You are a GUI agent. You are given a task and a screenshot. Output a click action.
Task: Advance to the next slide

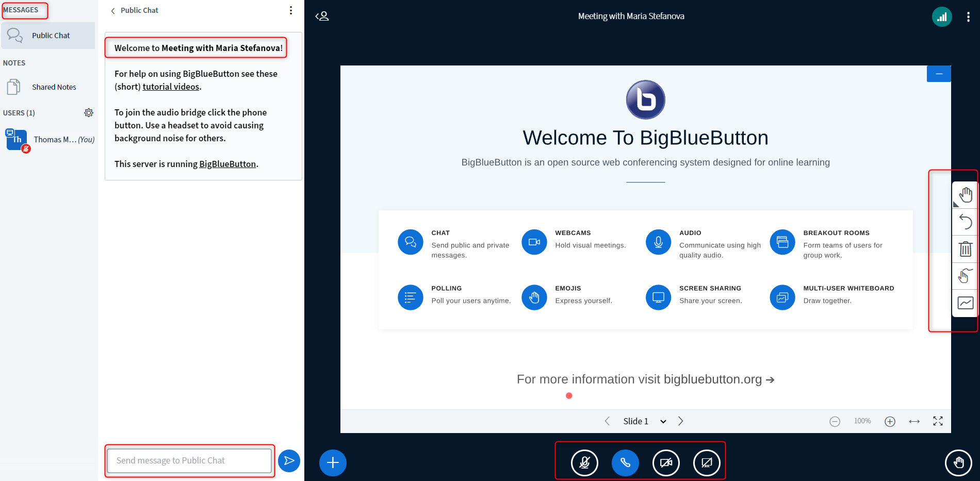tap(680, 421)
